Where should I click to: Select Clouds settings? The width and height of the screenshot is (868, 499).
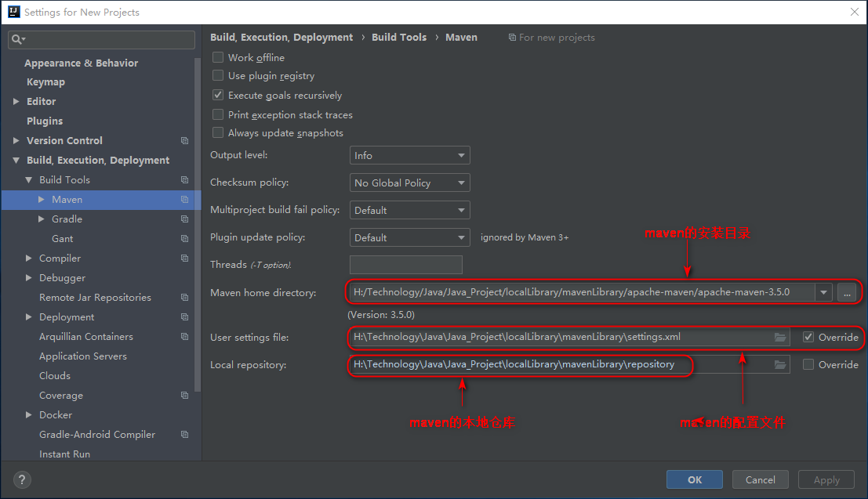pos(55,376)
